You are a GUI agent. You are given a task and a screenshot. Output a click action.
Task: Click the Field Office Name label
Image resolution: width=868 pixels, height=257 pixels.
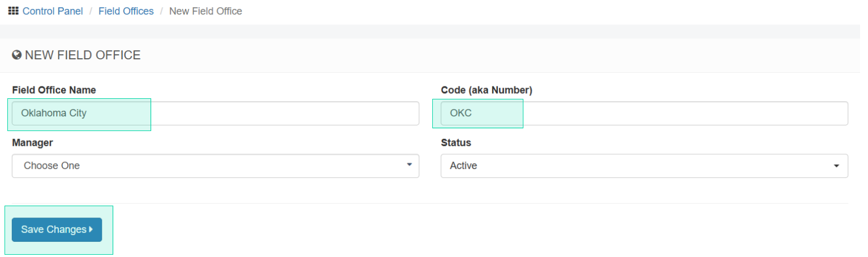[x=54, y=90]
